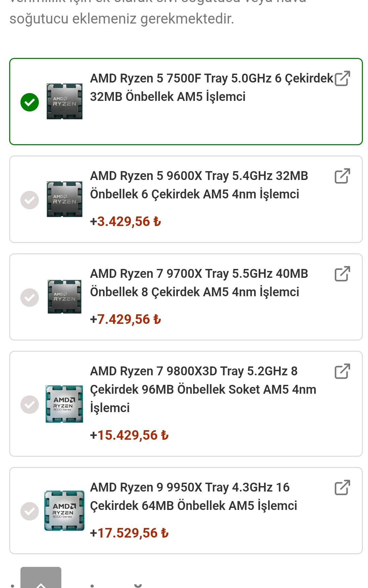Open external link for Ryzen 7 9800X3D

tap(342, 371)
